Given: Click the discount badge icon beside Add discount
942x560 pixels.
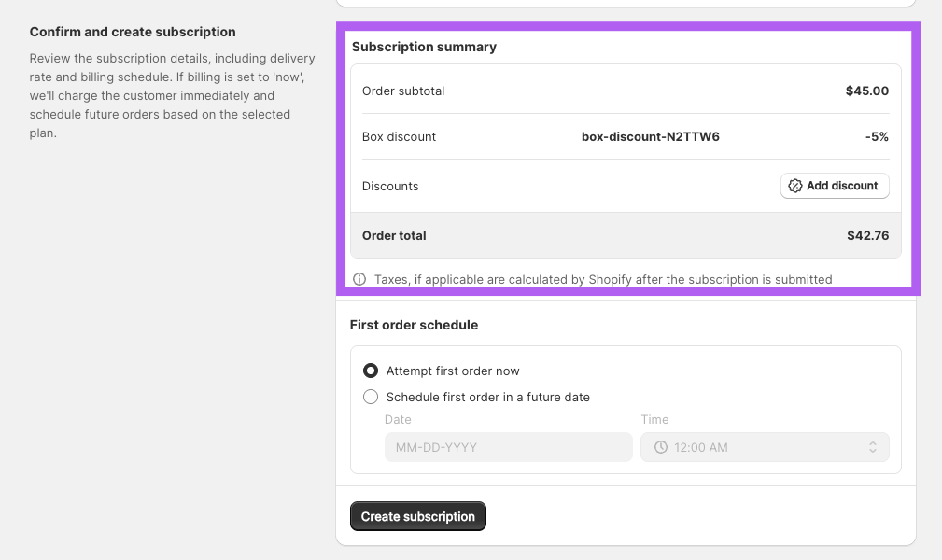Looking at the screenshot, I should pos(795,186).
